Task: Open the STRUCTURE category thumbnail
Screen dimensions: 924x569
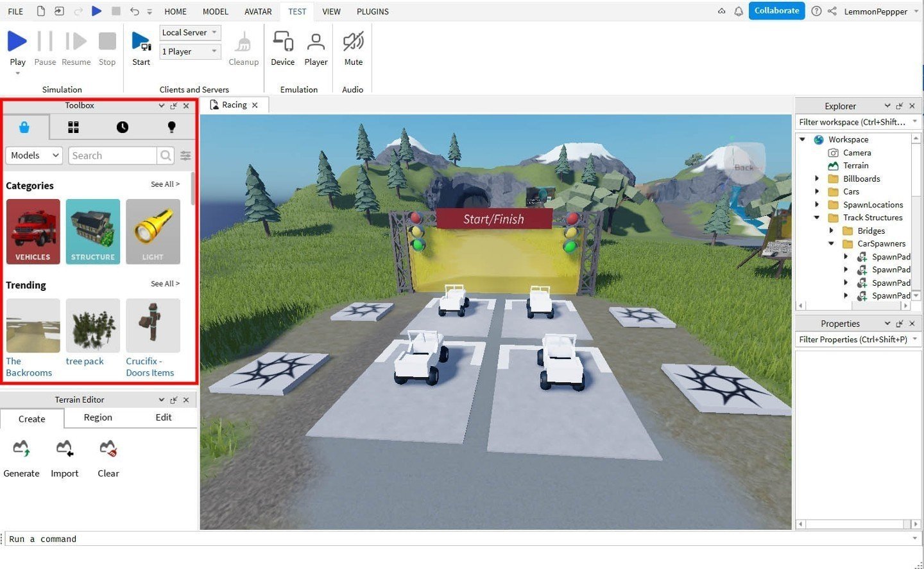Action: (92, 231)
